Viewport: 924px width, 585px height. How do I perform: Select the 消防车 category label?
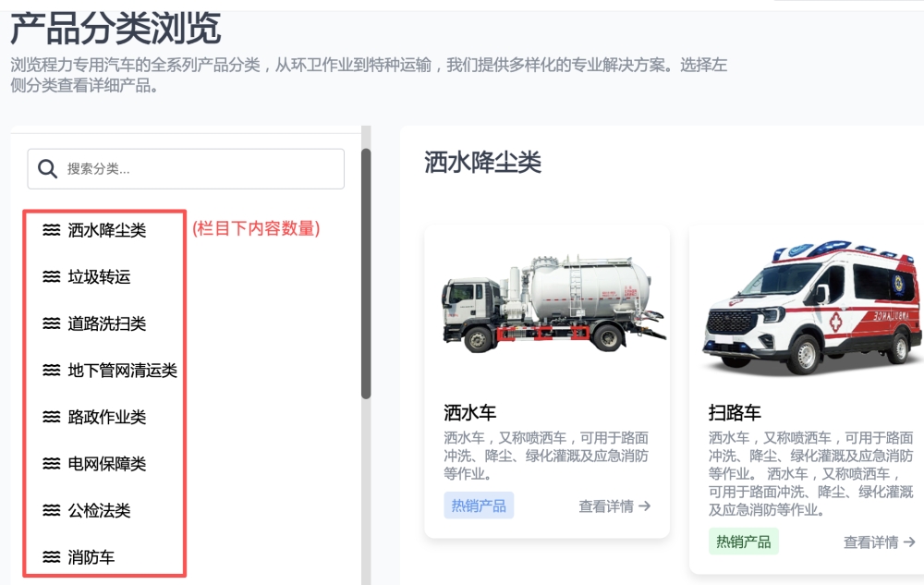pyautogui.click(x=91, y=557)
